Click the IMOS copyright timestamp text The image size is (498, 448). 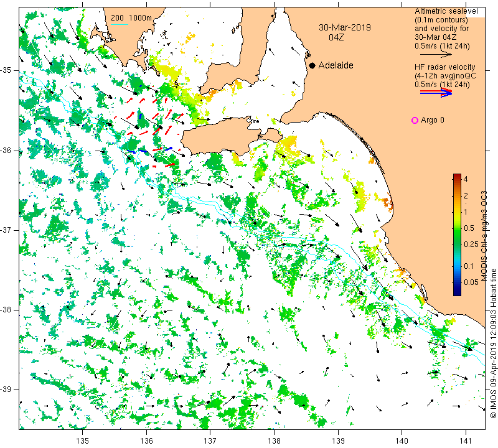493,343
